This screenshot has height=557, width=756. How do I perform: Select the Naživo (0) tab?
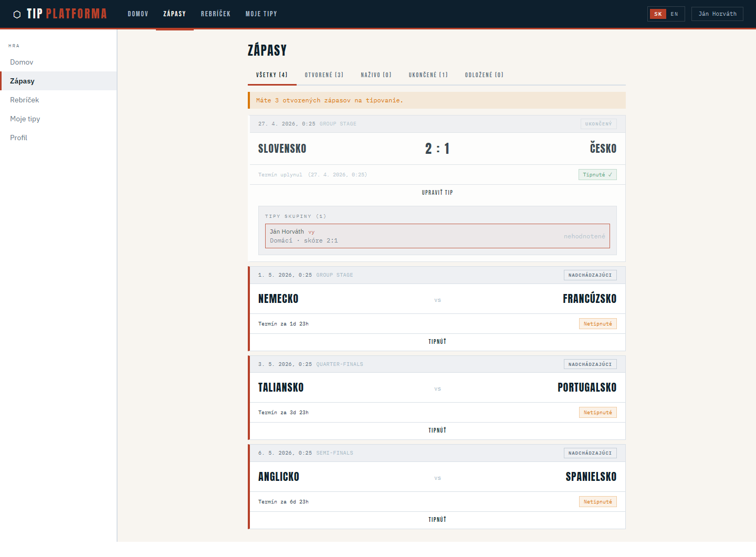pos(376,75)
